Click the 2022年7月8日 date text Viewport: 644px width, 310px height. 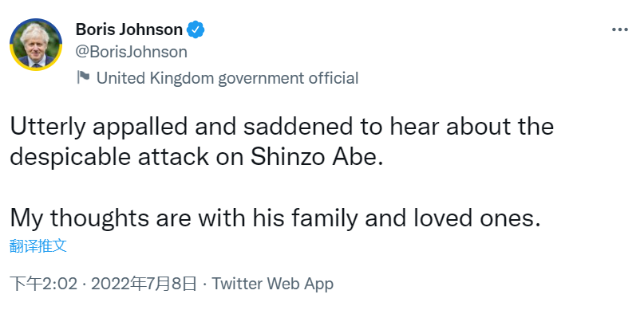tap(144, 284)
